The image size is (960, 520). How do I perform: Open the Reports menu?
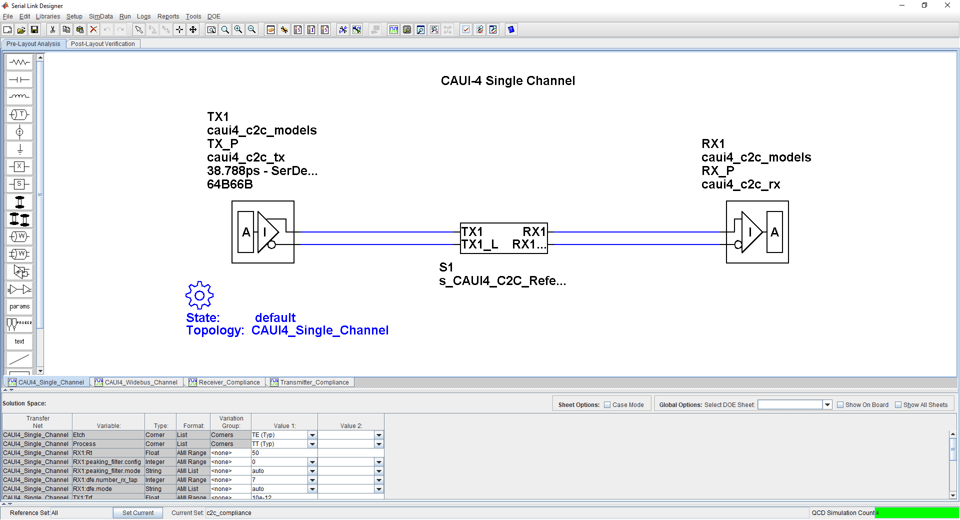[x=168, y=17]
